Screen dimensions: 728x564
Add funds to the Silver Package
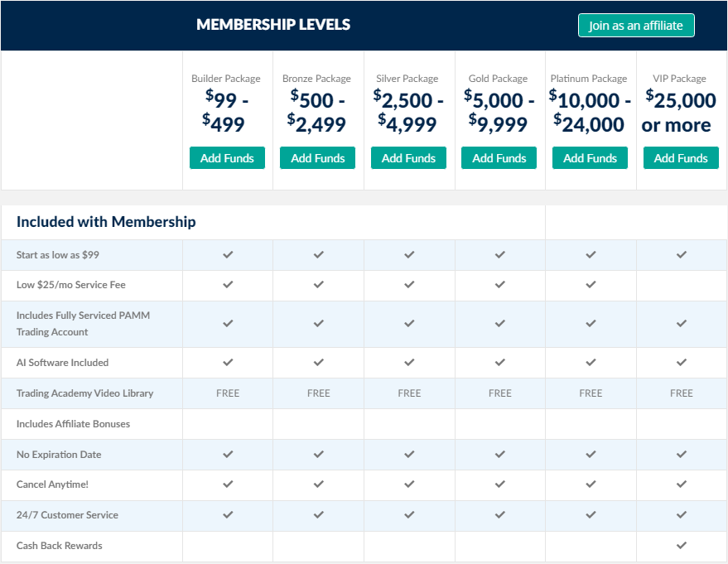click(408, 158)
